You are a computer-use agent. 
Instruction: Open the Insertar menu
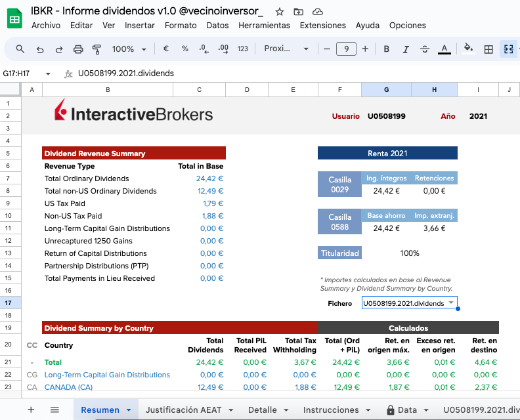tap(140, 26)
